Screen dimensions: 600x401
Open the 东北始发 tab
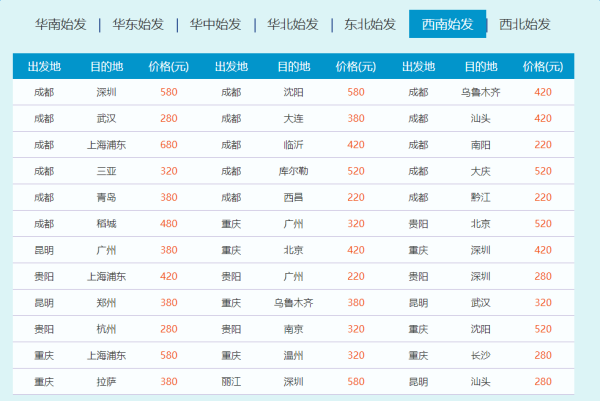[370, 24]
